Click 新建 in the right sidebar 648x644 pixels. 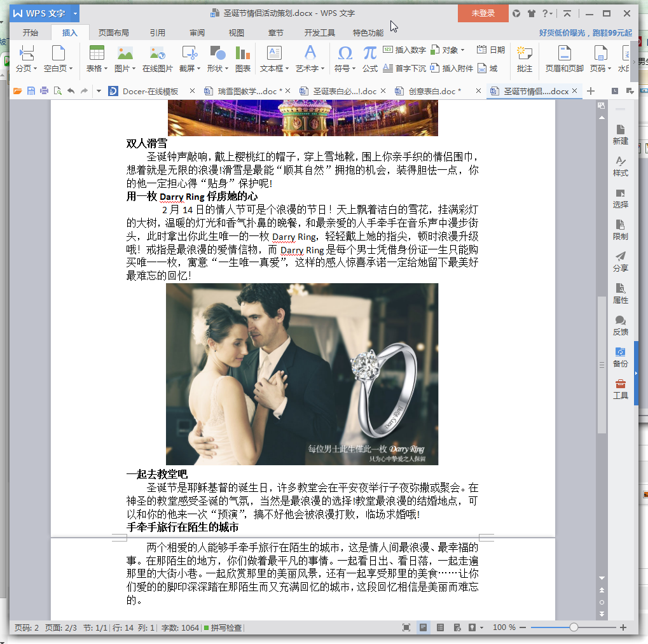620,135
